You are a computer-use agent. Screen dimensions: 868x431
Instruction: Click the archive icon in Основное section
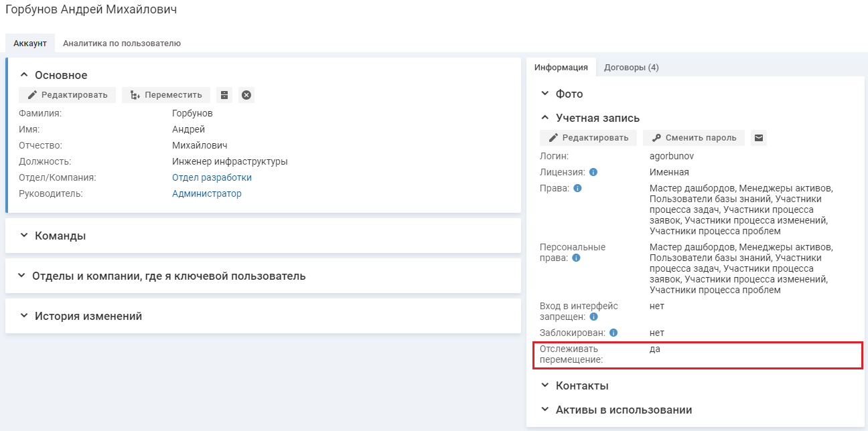[x=224, y=95]
